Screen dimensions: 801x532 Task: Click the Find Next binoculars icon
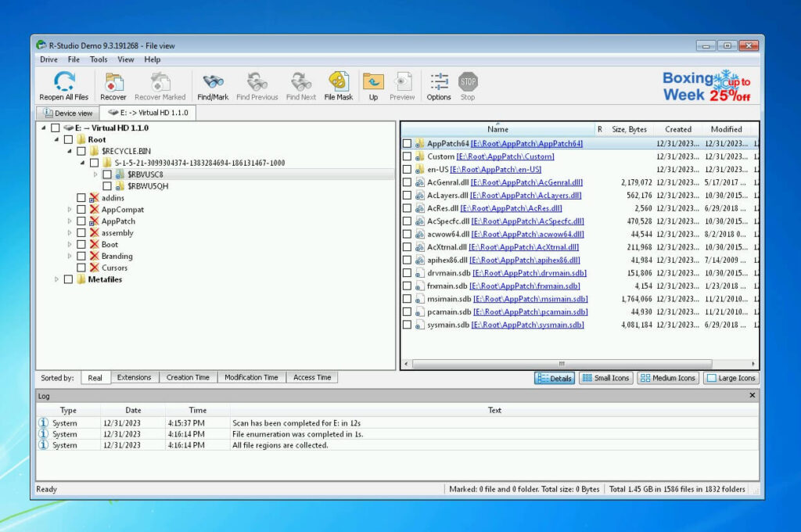pos(300,84)
